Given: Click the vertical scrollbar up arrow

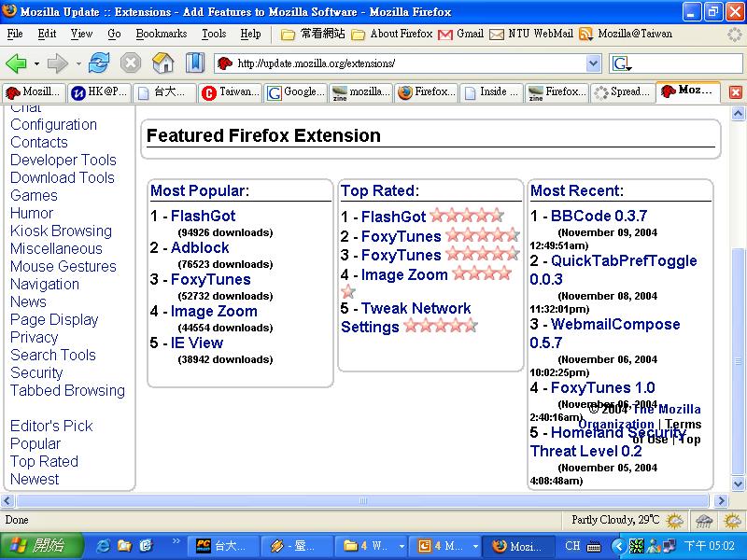Looking at the screenshot, I should (x=738, y=113).
